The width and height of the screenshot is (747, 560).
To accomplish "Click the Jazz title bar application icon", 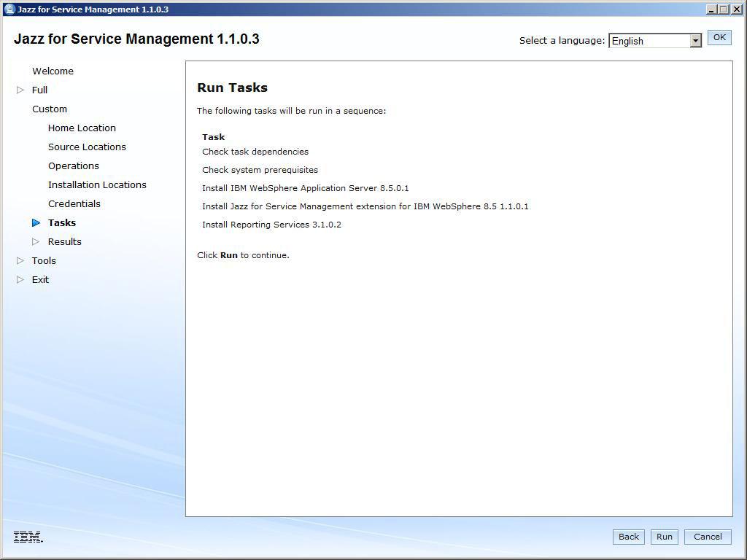I will pos(9,9).
